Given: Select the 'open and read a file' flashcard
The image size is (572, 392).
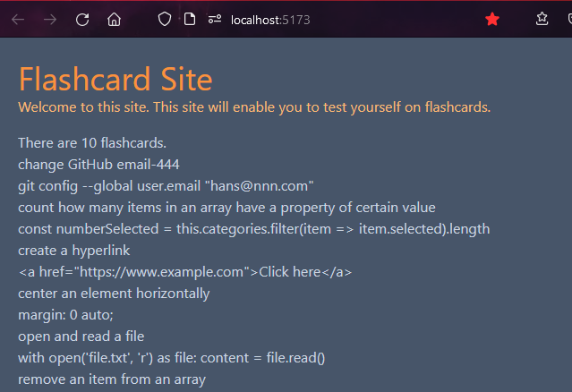Looking at the screenshot, I should (x=81, y=337).
